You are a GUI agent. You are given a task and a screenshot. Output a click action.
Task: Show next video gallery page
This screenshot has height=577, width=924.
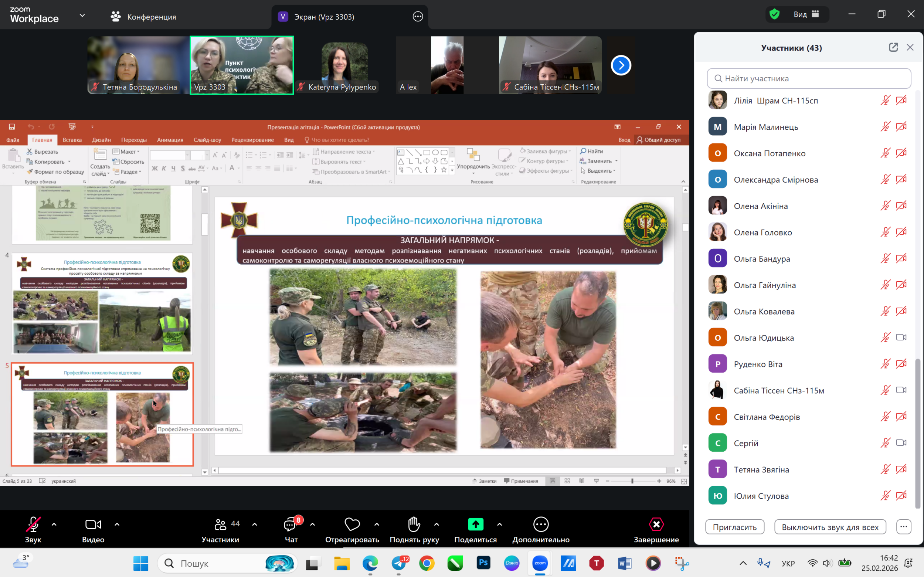(x=621, y=65)
